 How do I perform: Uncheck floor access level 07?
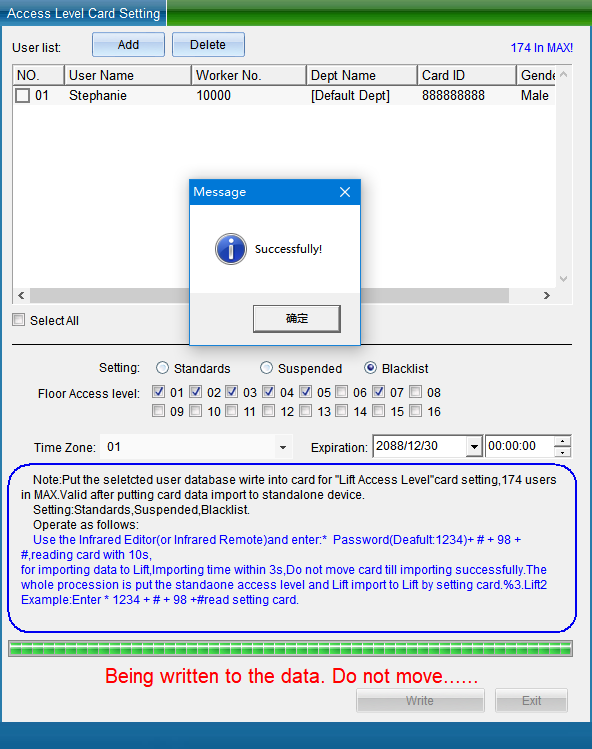coord(379,392)
